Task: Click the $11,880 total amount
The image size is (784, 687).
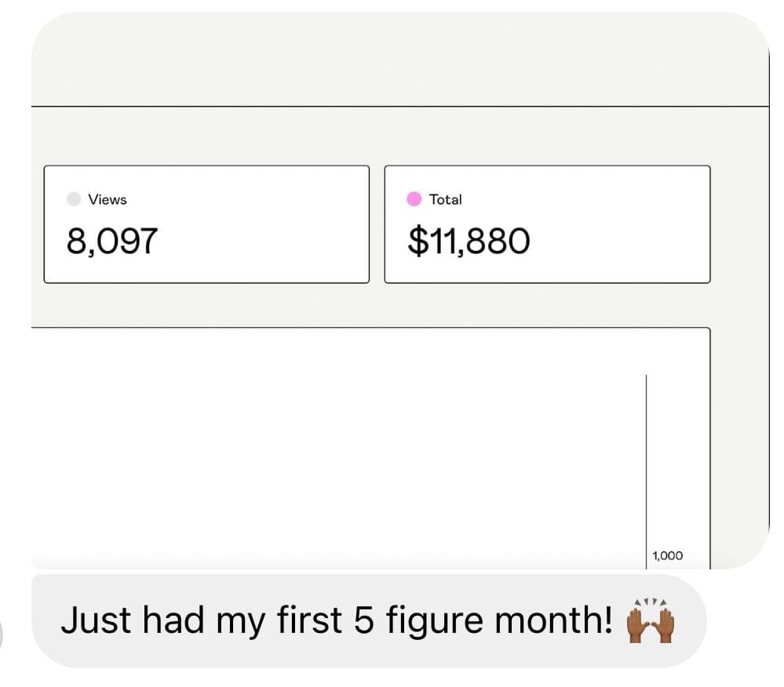Action: (469, 242)
